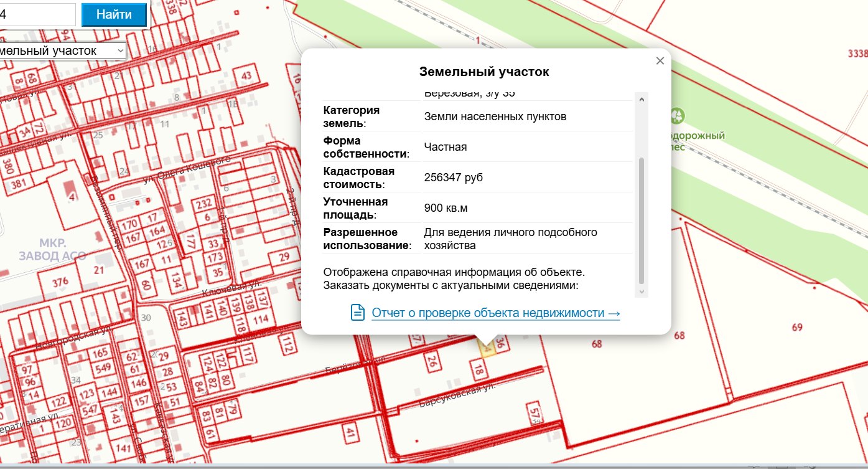Image resolution: width=868 pixels, height=469 pixels.
Task: Open the property verification report link
Action: point(496,313)
